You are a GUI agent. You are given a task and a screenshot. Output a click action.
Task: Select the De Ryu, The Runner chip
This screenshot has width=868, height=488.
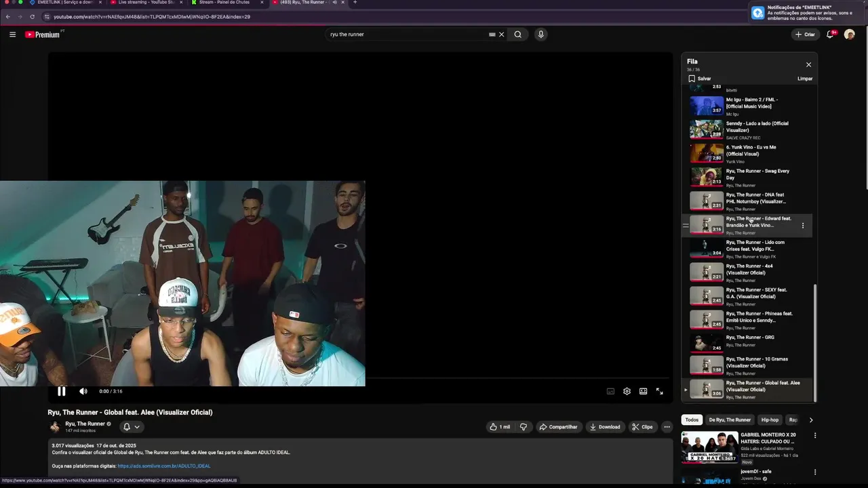730,420
